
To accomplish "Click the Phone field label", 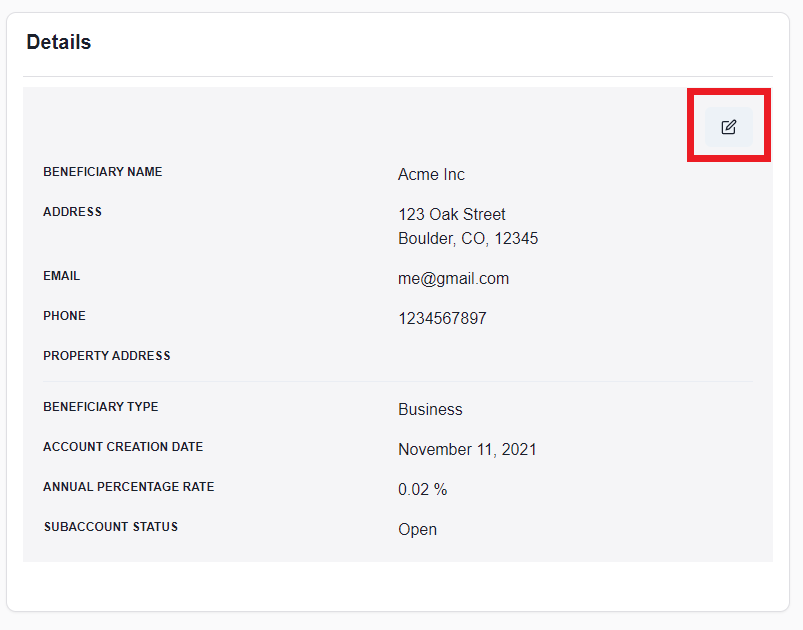I will pyautogui.click(x=64, y=316).
